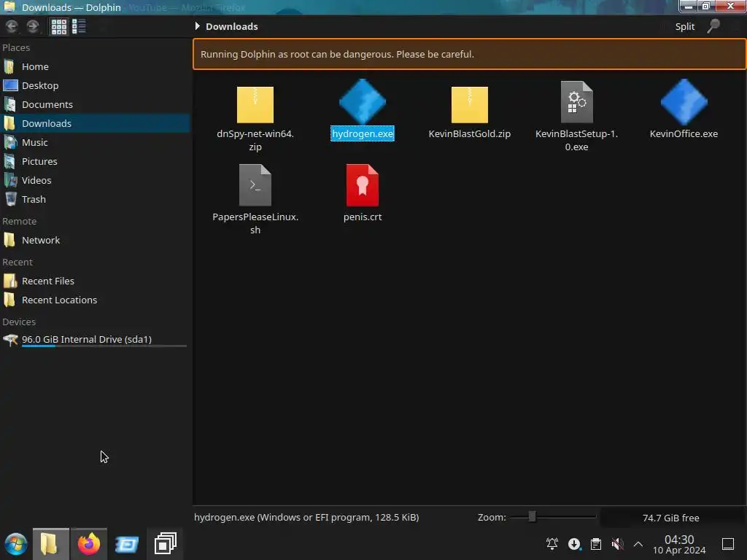Select the red certificate .crt file icon

pyautogui.click(x=363, y=184)
